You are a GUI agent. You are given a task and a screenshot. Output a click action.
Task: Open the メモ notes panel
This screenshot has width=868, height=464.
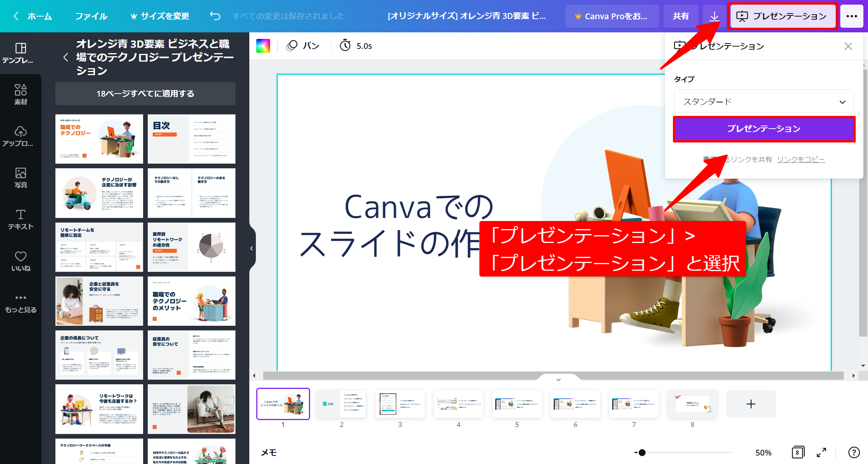269,452
